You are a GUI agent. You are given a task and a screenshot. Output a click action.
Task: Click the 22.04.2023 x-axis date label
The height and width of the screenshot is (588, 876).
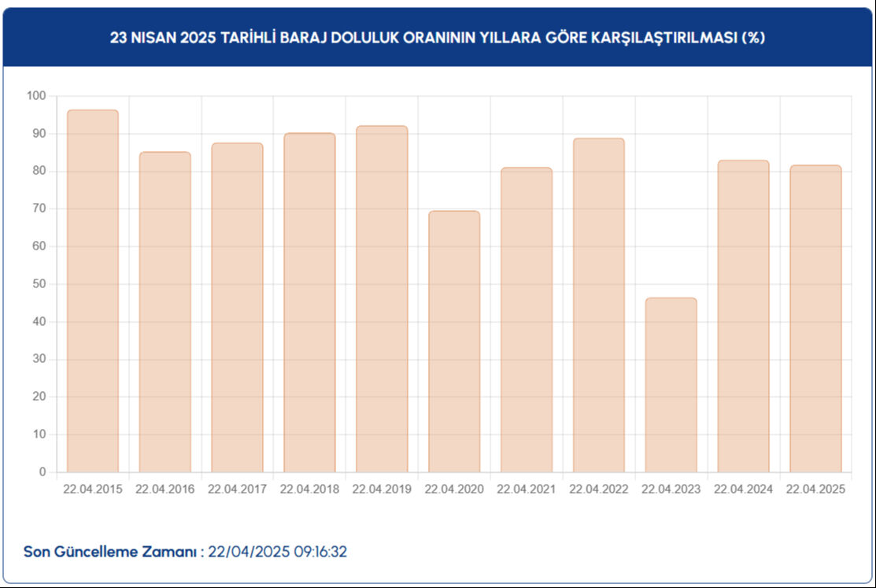(x=671, y=490)
